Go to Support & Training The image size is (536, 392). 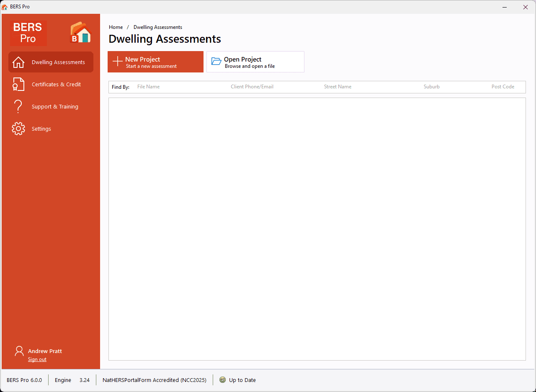pos(51,106)
